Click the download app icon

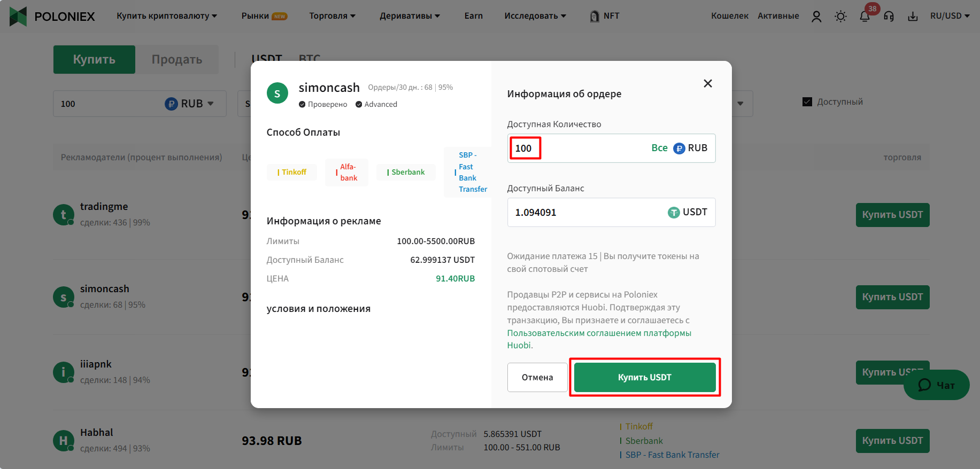point(913,17)
